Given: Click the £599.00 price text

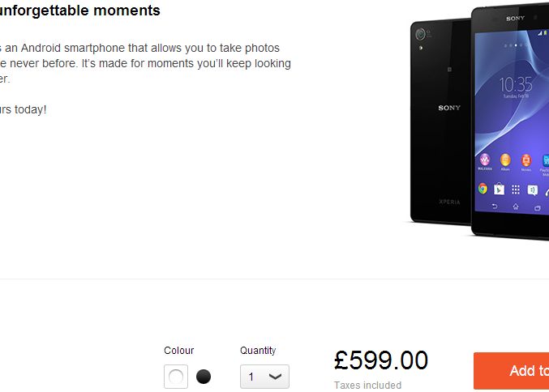Looking at the screenshot, I should click(x=380, y=360).
